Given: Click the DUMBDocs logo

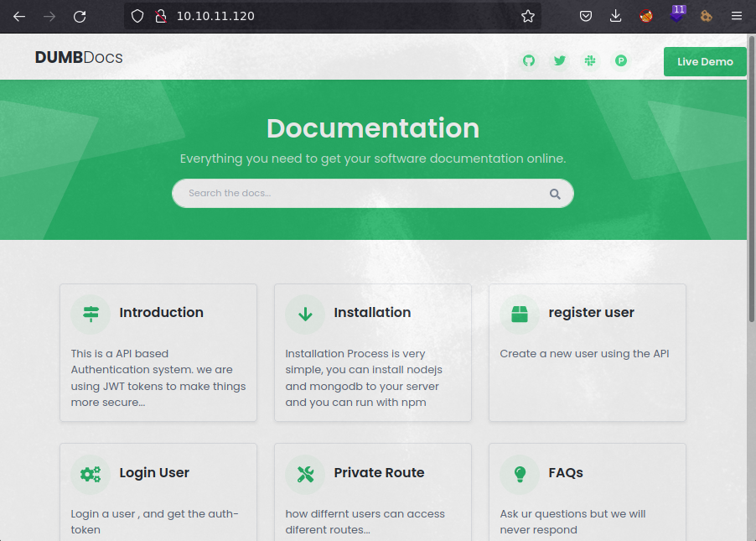Looking at the screenshot, I should click(79, 57).
